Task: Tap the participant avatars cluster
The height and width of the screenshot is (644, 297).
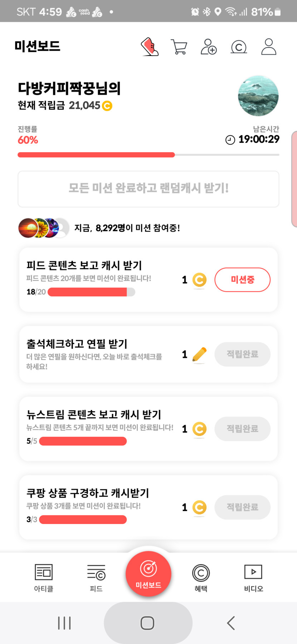Action: tap(44, 228)
